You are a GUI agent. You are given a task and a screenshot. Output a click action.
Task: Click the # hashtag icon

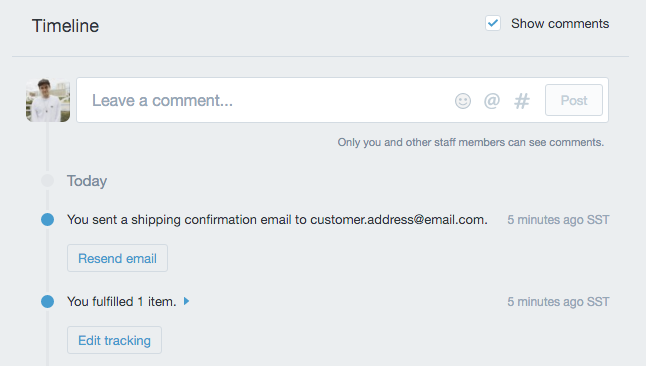point(522,101)
